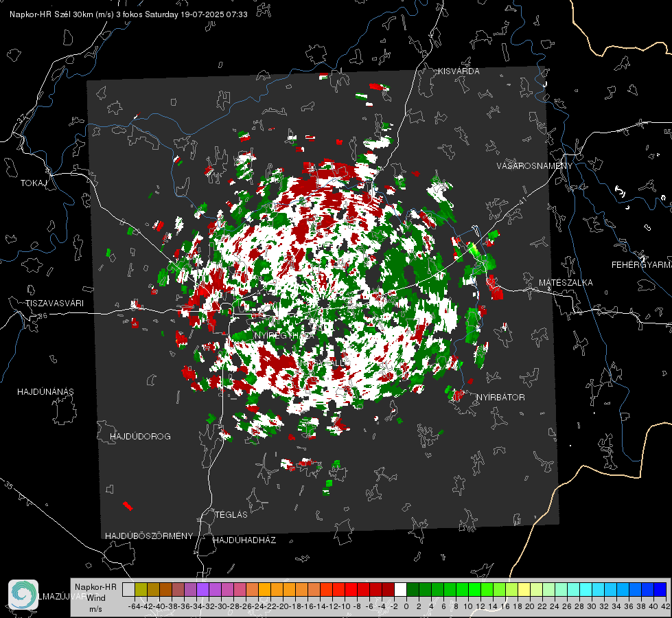Click the swirl logo icon at bottom-left
The width and height of the screenshot is (672, 618).
23,595
